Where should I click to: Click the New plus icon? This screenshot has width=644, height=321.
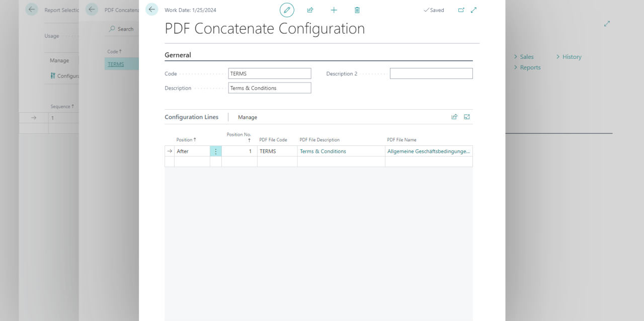(334, 10)
